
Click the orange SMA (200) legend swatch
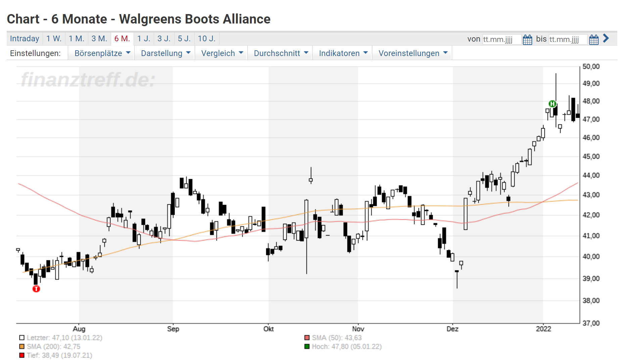(x=22, y=347)
